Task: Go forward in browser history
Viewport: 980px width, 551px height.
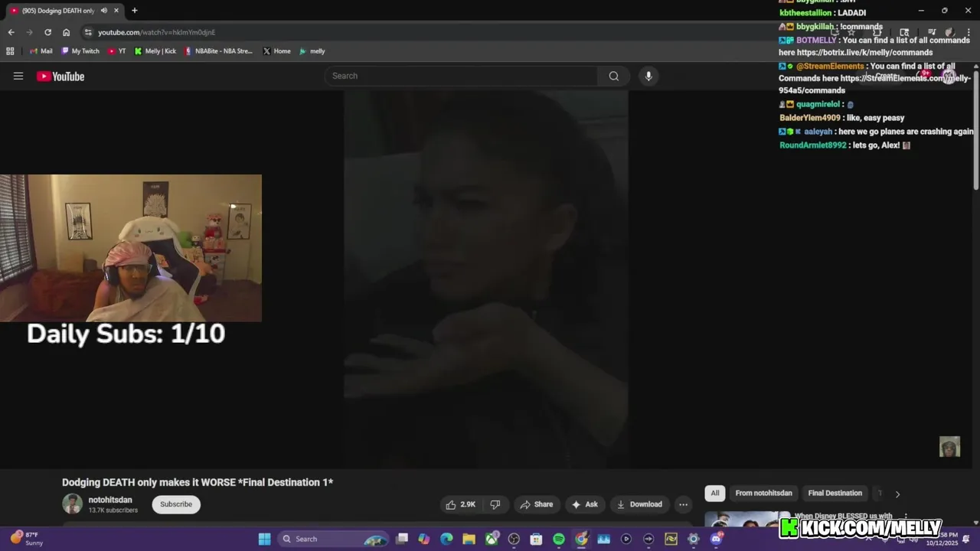Action: [29, 32]
